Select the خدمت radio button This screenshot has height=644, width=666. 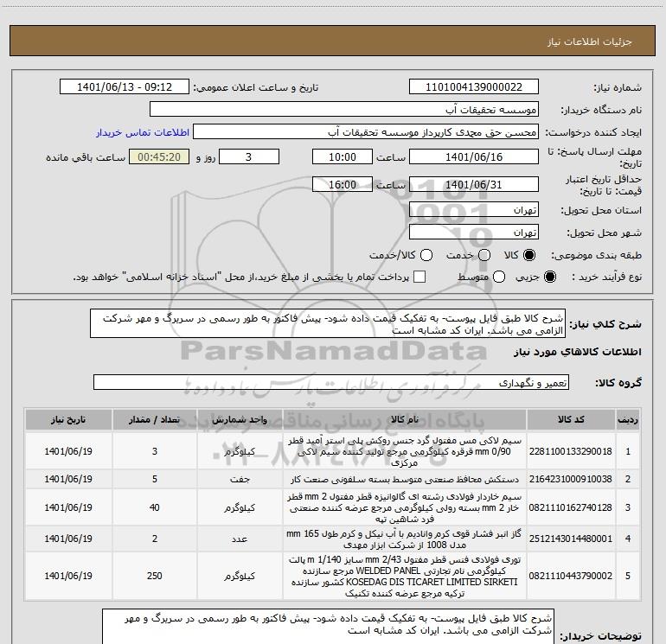point(484,255)
